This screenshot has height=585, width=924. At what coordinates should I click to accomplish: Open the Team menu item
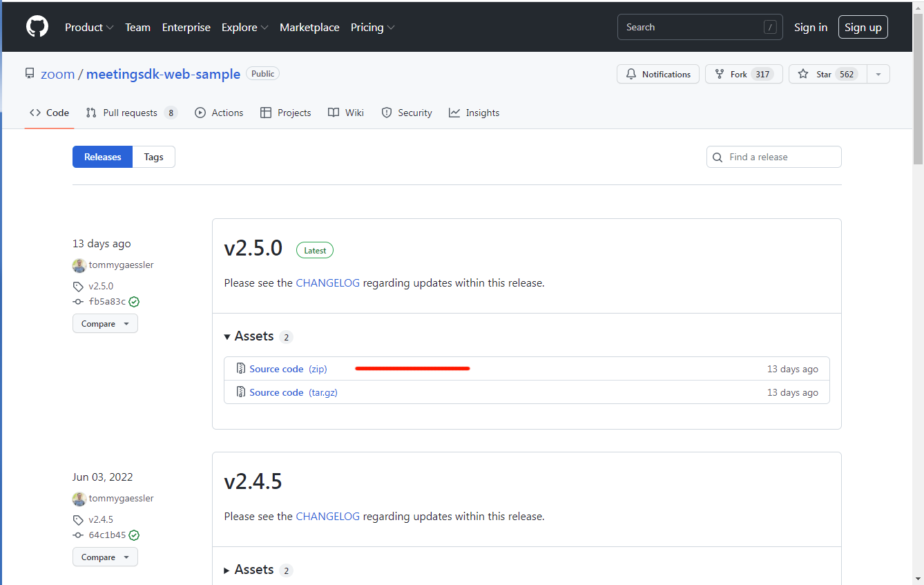pyautogui.click(x=137, y=28)
